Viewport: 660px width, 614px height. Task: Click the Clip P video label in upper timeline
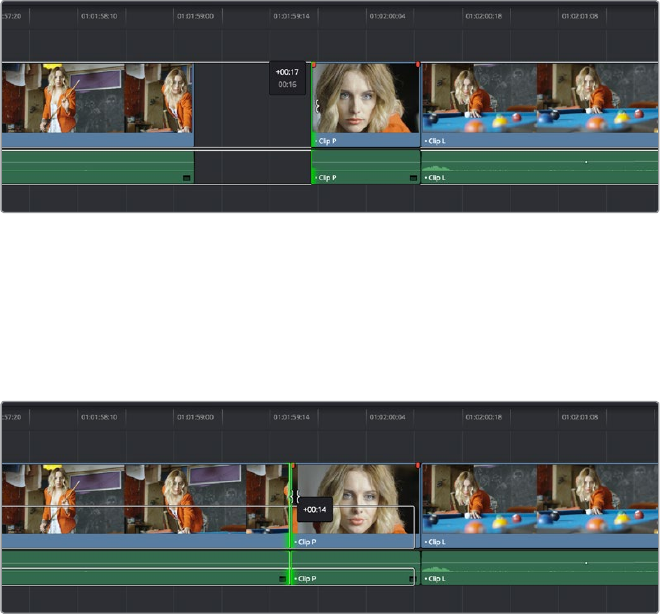click(327, 141)
